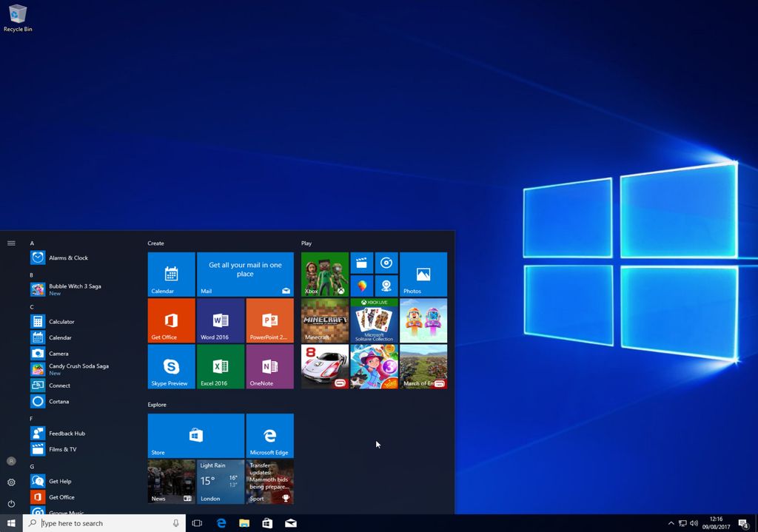Launch the Minecraft tile

coord(324,320)
